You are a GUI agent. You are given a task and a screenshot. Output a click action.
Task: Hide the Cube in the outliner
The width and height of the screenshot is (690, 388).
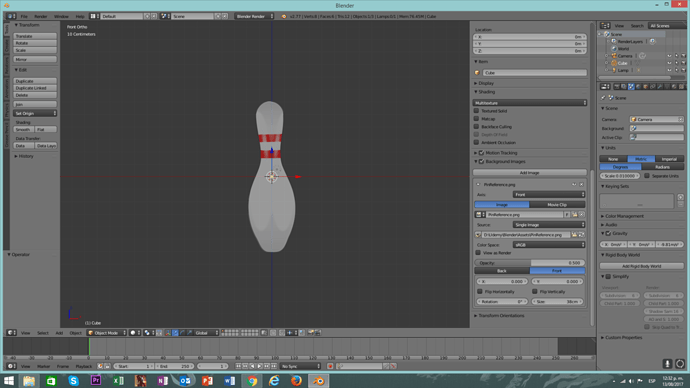[x=669, y=63]
